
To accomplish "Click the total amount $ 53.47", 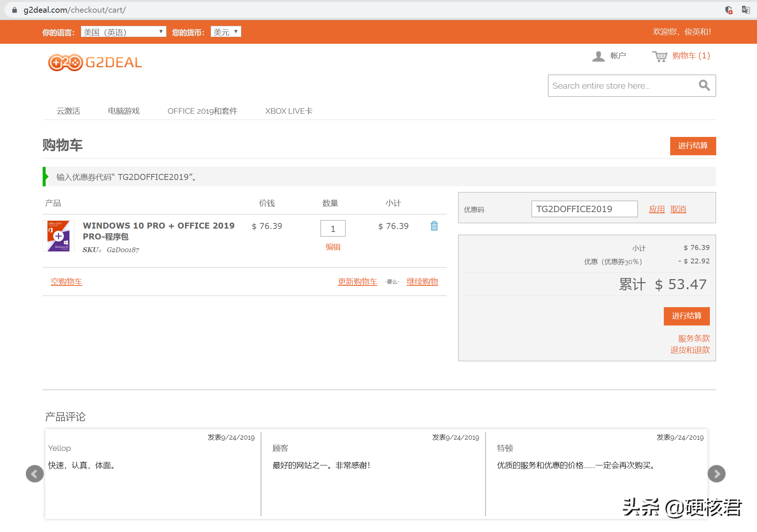I will point(681,284).
